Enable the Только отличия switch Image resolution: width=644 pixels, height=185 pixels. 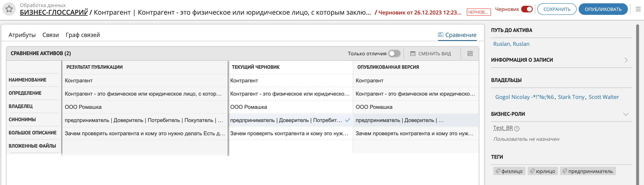click(394, 53)
